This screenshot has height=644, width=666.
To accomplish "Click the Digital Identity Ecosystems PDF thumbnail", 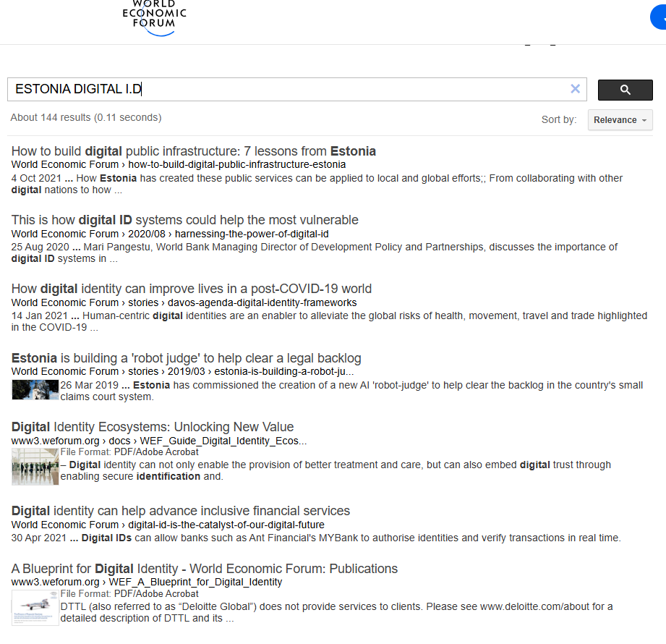I will tap(35, 467).
